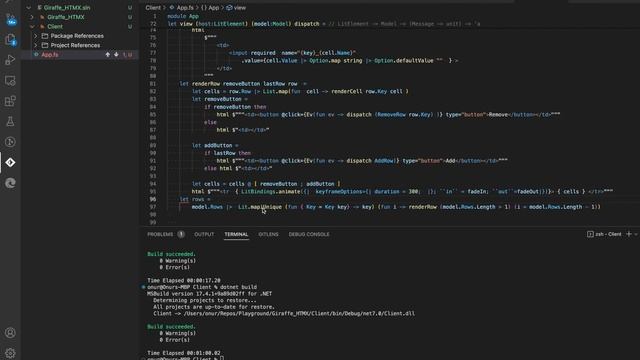640x360 pixels.
Task: Click the Client.dll output path line in terminal
Action: pyautogui.click(x=284, y=313)
